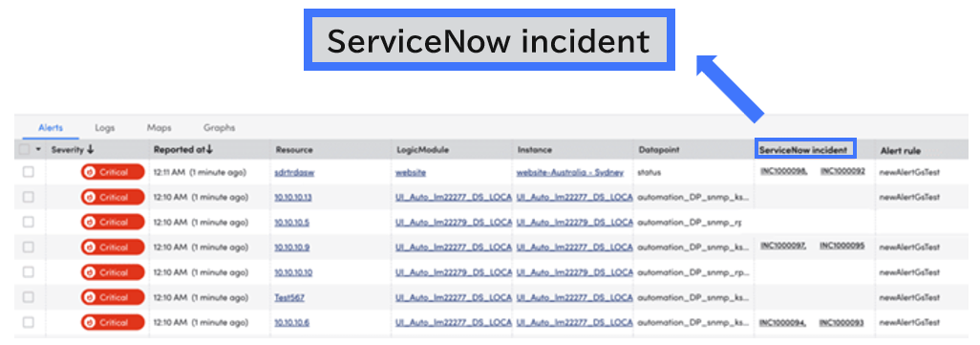Click the Critical badge for sdrtrdasw
980x345 pixels.
pos(113,172)
